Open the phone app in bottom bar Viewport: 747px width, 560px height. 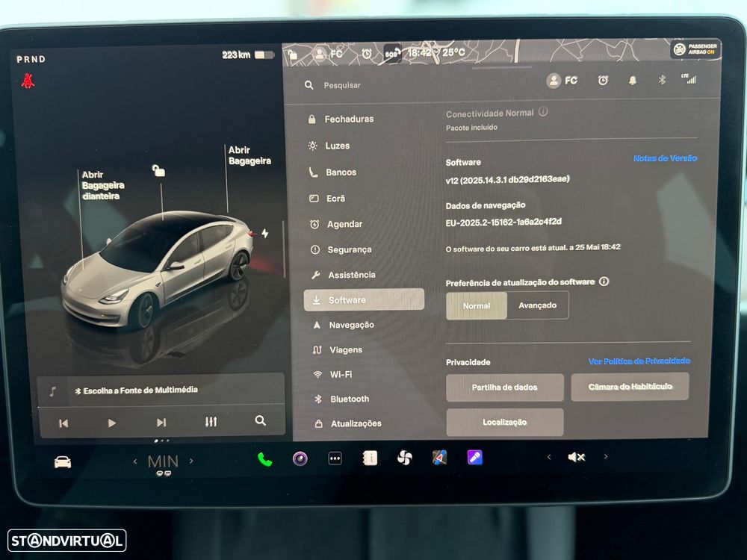(264, 459)
